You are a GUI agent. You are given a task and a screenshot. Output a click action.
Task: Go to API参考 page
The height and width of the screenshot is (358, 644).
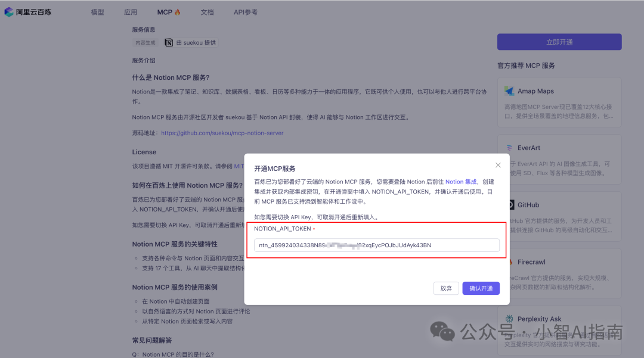(x=245, y=11)
